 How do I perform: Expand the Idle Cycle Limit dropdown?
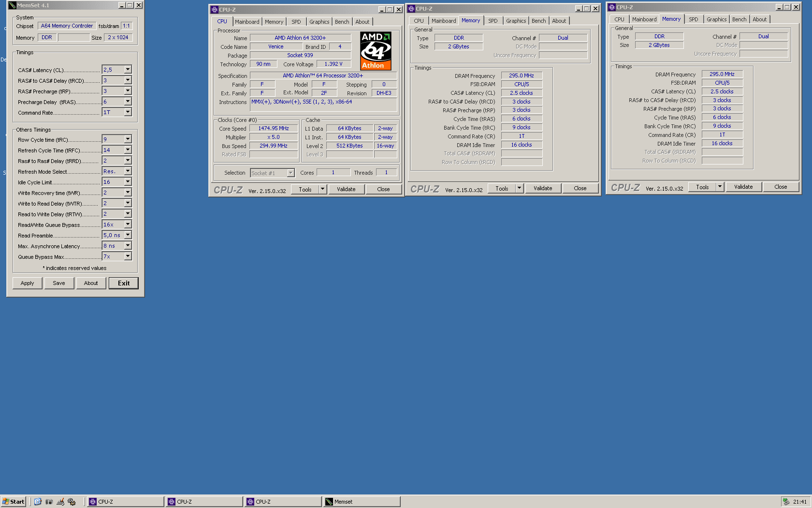pyautogui.click(x=128, y=182)
